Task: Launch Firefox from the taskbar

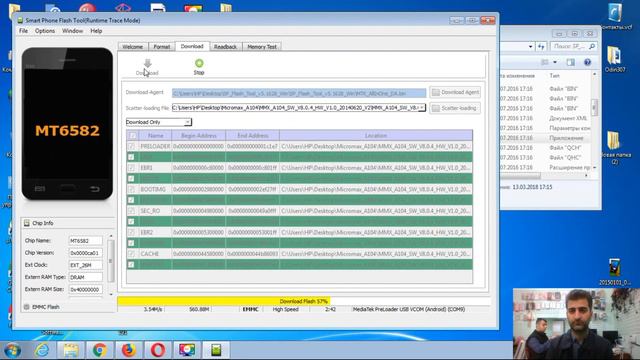Action: 129,350
